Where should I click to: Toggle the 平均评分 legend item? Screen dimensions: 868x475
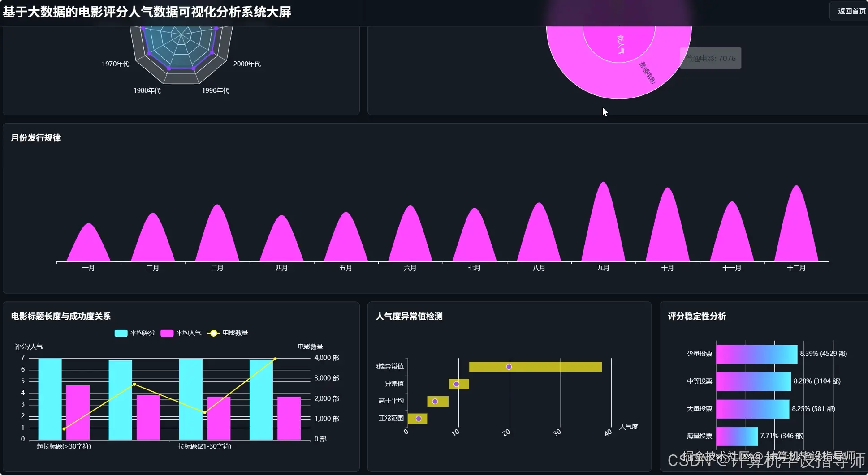coord(134,333)
